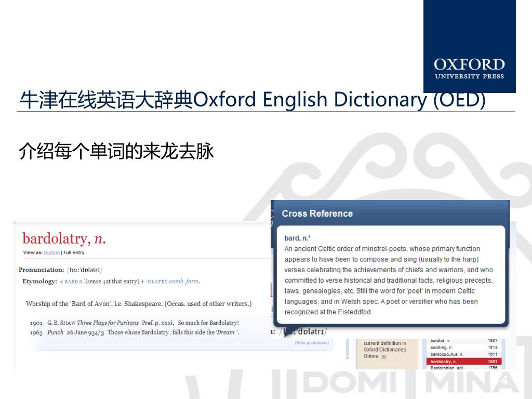
Task: Select the highlighted bardolatry, n. list row
Action: click(x=464, y=362)
